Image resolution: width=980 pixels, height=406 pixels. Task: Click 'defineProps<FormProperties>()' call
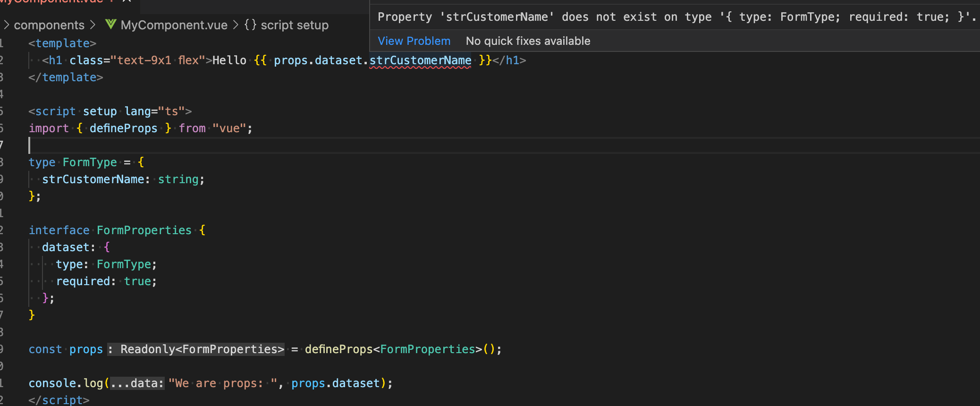click(x=400, y=349)
